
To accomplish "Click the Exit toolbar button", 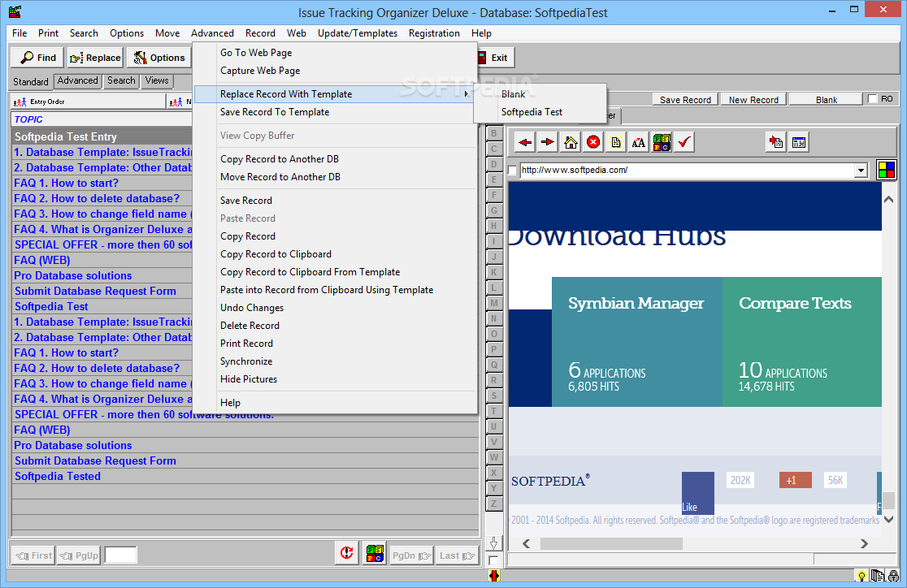I will [495, 58].
